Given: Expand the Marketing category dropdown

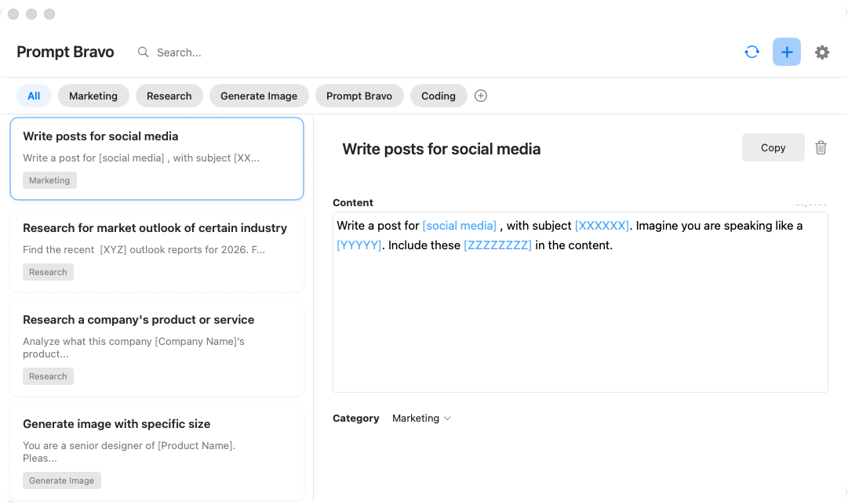Looking at the screenshot, I should (421, 419).
